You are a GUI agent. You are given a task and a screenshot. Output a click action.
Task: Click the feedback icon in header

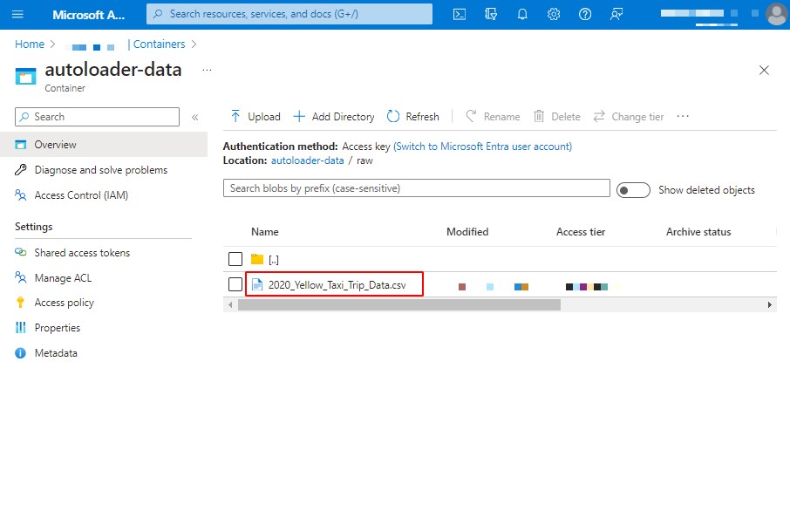[x=616, y=14]
